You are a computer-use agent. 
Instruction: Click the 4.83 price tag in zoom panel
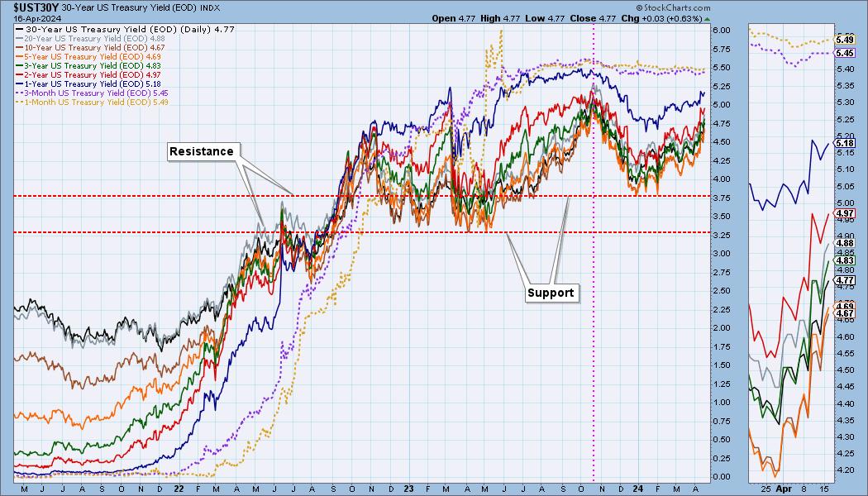click(x=845, y=260)
